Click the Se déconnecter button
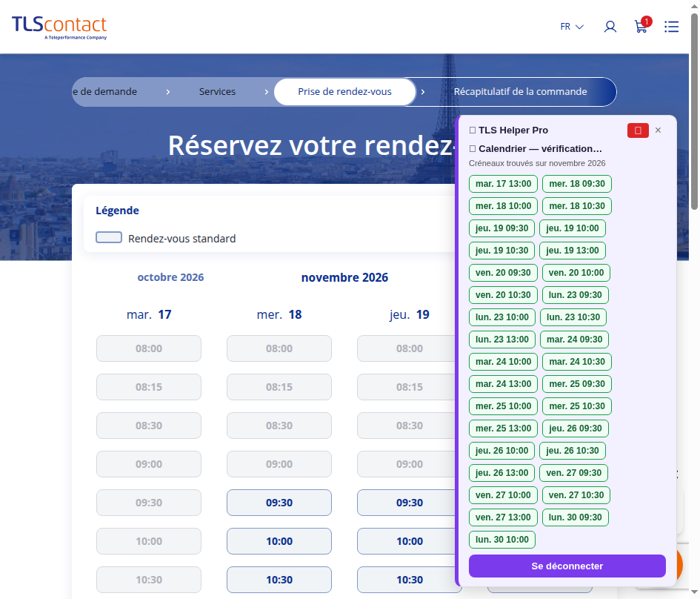 pyautogui.click(x=567, y=566)
